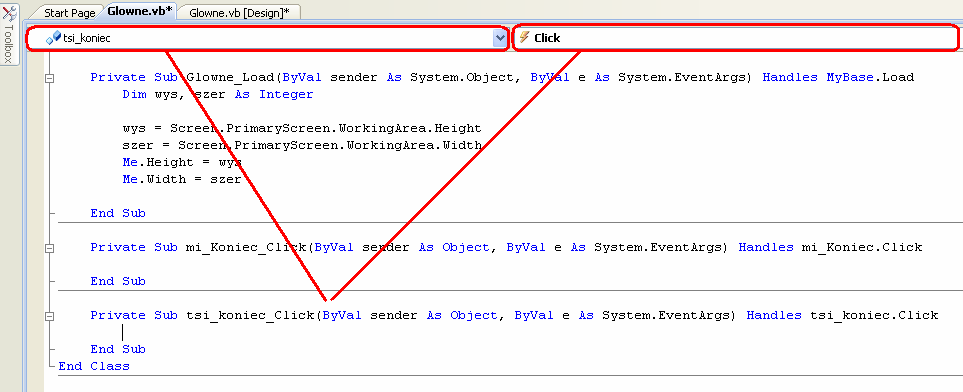Click the line 'Me.Width = szer'
The image size is (963, 392).
pos(182,180)
